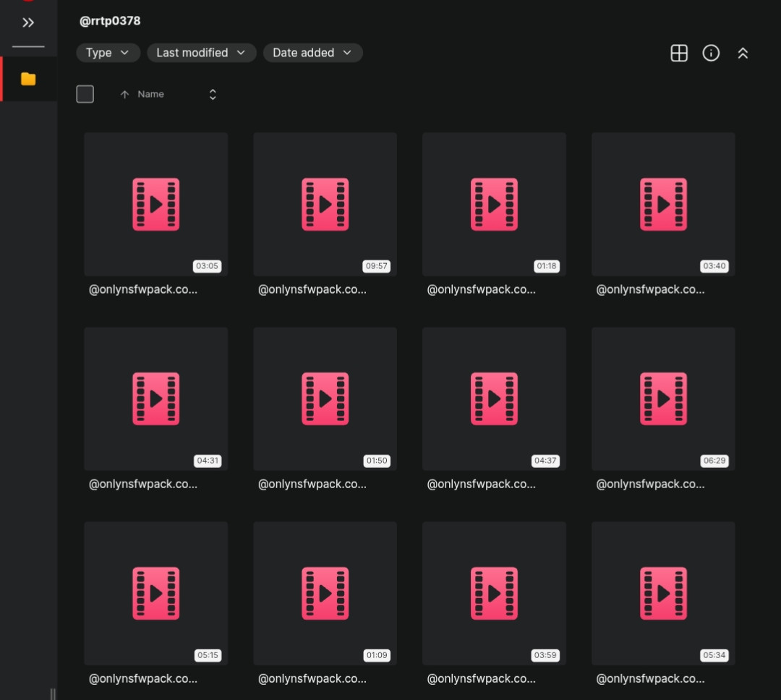
Task: Click file name under the 03:05 video
Action: point(143,289)
